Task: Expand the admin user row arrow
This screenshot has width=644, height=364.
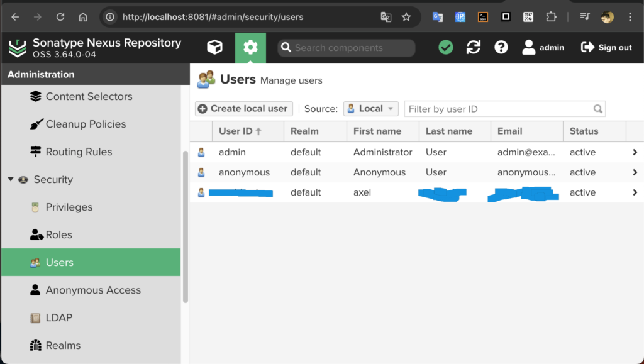Action: point(635,152)
